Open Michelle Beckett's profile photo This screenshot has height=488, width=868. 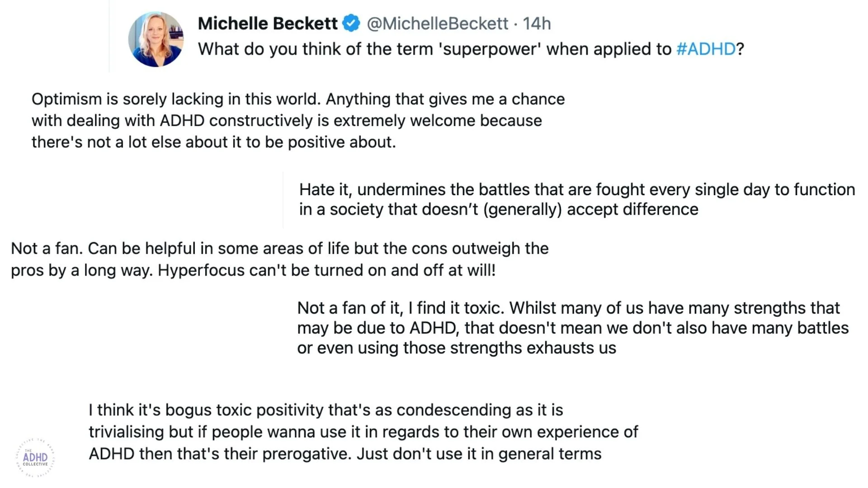point(156,40)
